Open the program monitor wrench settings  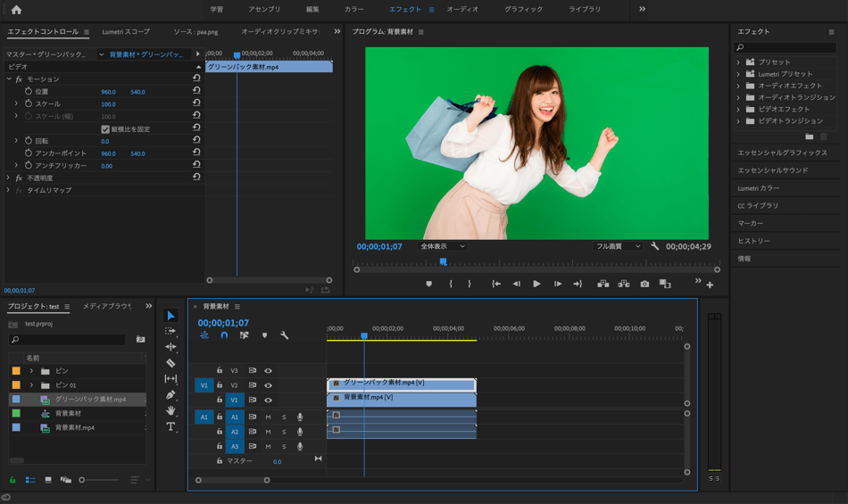click(654, 246)
